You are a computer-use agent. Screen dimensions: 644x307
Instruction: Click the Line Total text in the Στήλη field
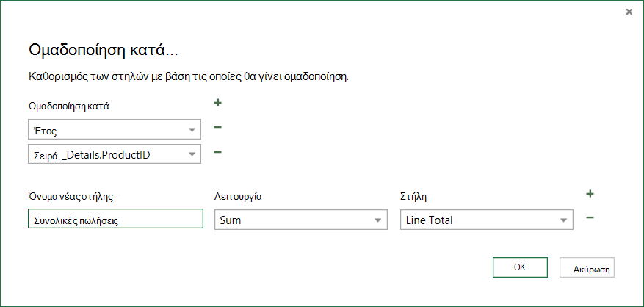click(x=429, y=220)
